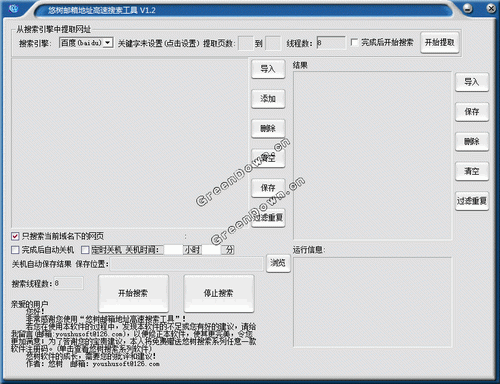The width and height of the screenshot is (500, 384).
Task: Enable 完成后开始搜索 checkbox
Action: [x=354, y=42]
